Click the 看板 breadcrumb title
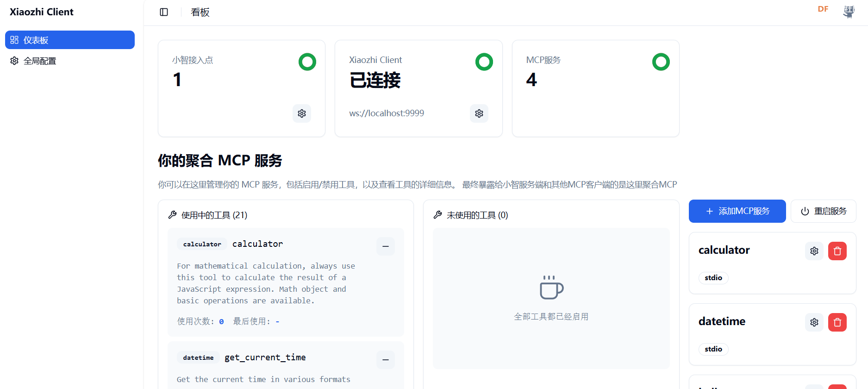Screen dimensions: 868x389 [x=200, y=13]
